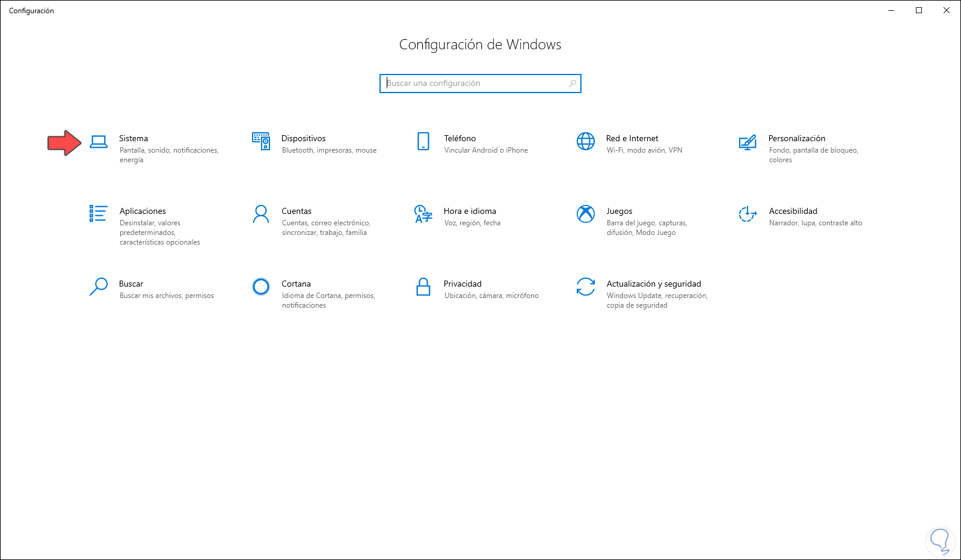This screenshot has height=560, width=961.
Task: Open the Personalización title
Action: pyautogui.click(x=797, y=138)
